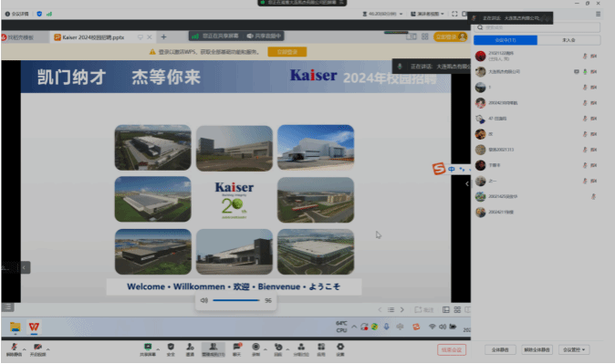The image size is (615, 364).
Task: Open the apps grid icon
Action: point(321,348)
